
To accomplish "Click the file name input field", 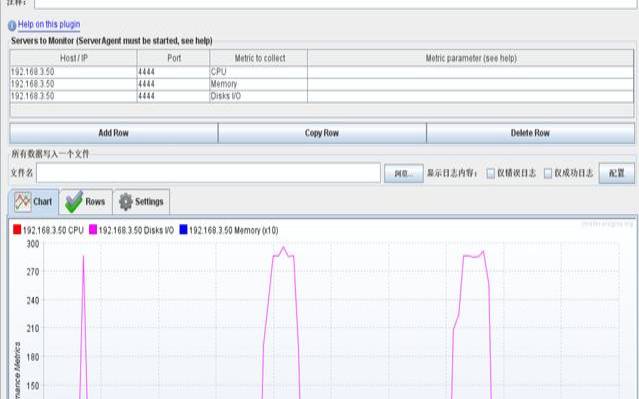I will pyautogui.click(x=208, y=173).
